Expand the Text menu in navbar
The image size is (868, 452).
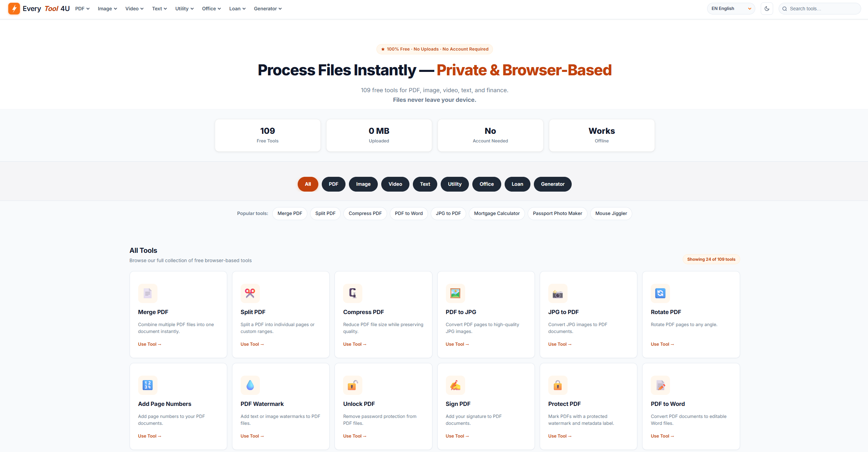point(160,9)
